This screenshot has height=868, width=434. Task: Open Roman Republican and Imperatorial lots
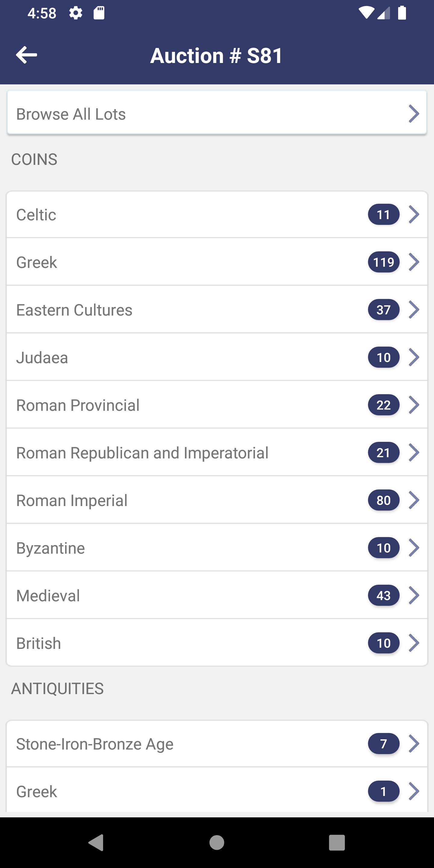tap(217, 452)
